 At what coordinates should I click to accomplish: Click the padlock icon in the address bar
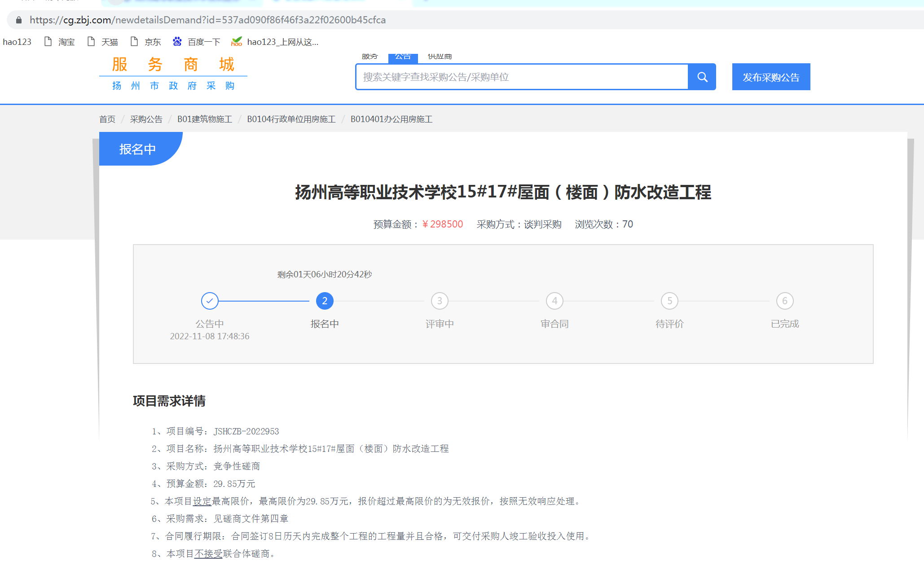19,20
